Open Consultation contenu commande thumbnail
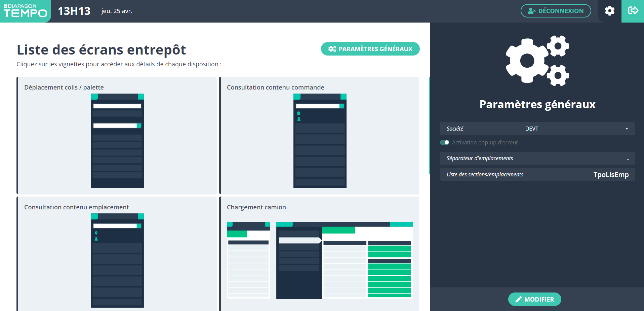Viewport: 644px width, 311px height. (x=320, y=140)
